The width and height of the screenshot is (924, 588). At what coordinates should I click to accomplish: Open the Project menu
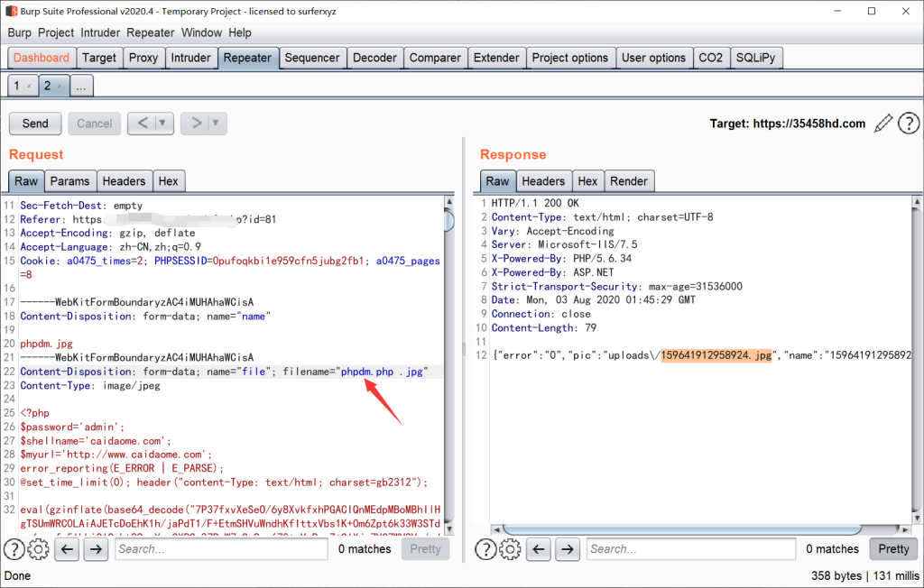coord(56,33)
